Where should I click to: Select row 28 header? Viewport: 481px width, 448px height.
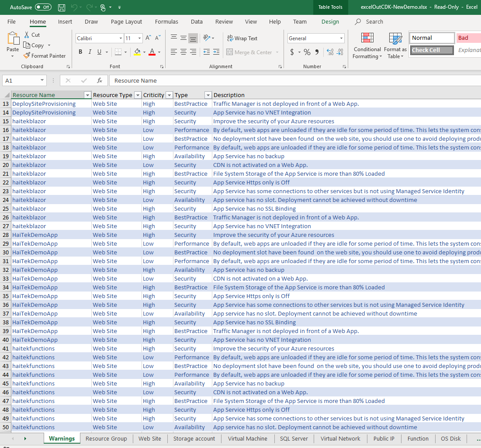(x=6, y=235)
